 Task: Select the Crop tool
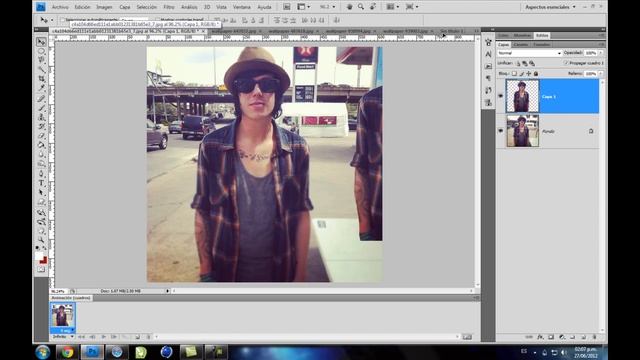click(x=41, y=79)
